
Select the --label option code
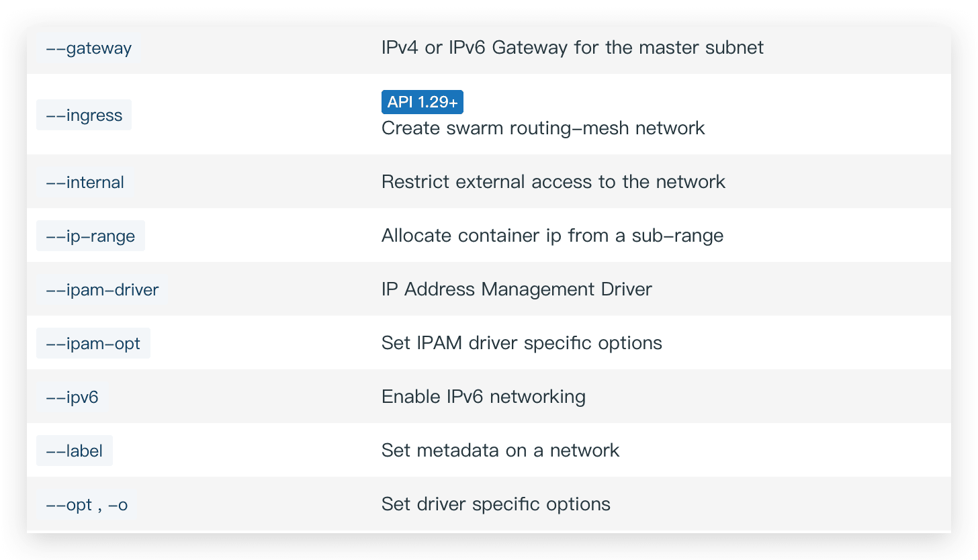(x=75, y=451)
